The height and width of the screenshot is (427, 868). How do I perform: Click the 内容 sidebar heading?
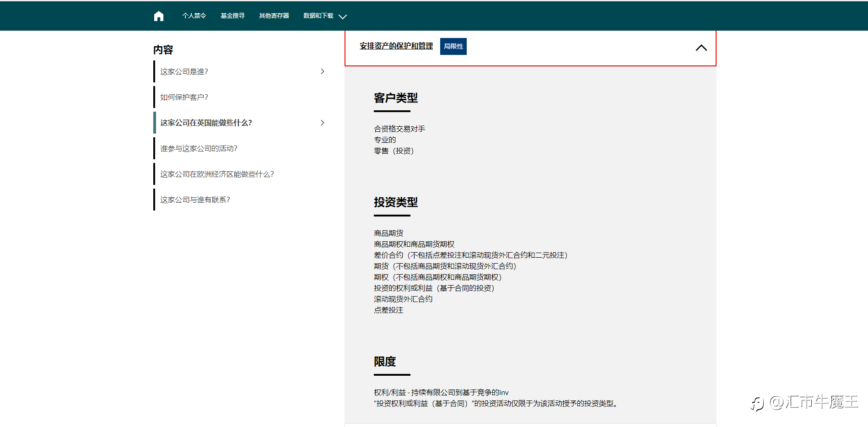coord(163,49)
